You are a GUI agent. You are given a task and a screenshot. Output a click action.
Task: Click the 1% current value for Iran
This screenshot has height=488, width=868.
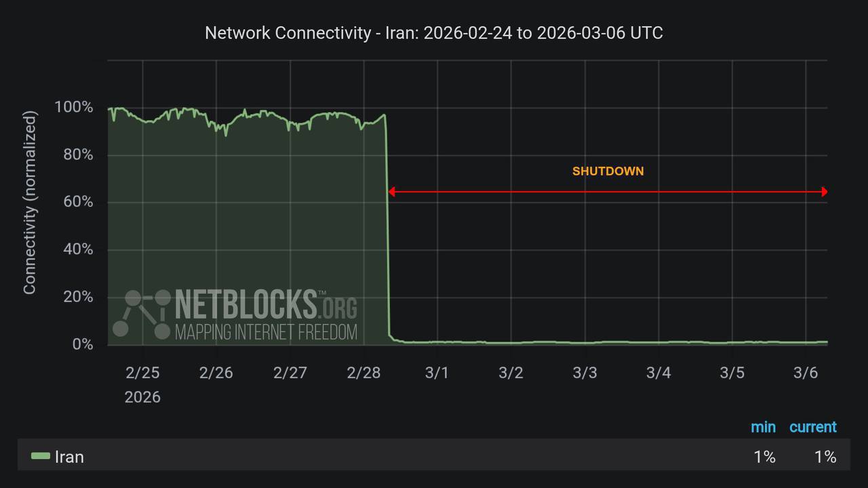(825, 457)
